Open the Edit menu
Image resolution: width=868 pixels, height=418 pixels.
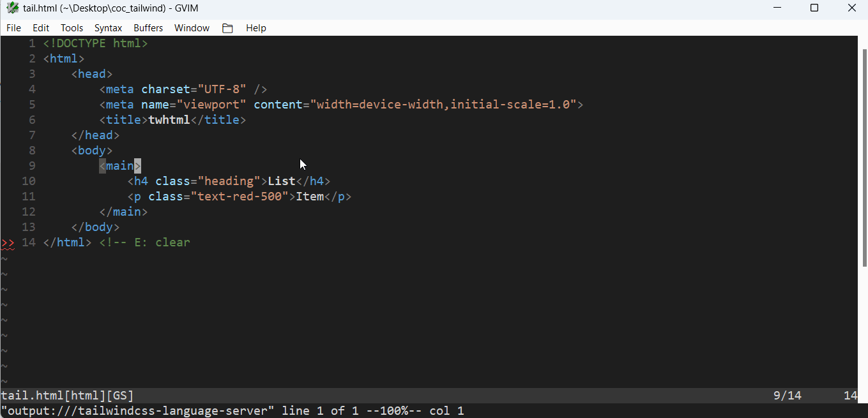click(x=40, y=27)
